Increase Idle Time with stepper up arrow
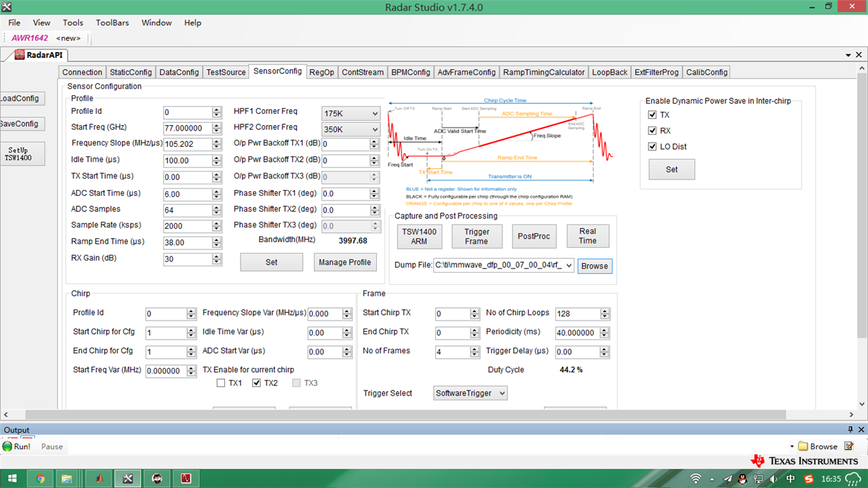Screen dimensions: 868x488 coord(217,157)
